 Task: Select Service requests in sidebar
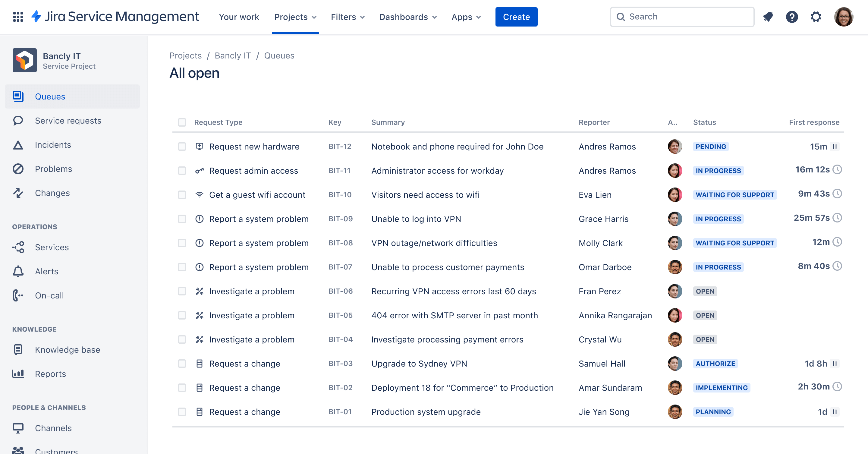click(x=68, y=120)
